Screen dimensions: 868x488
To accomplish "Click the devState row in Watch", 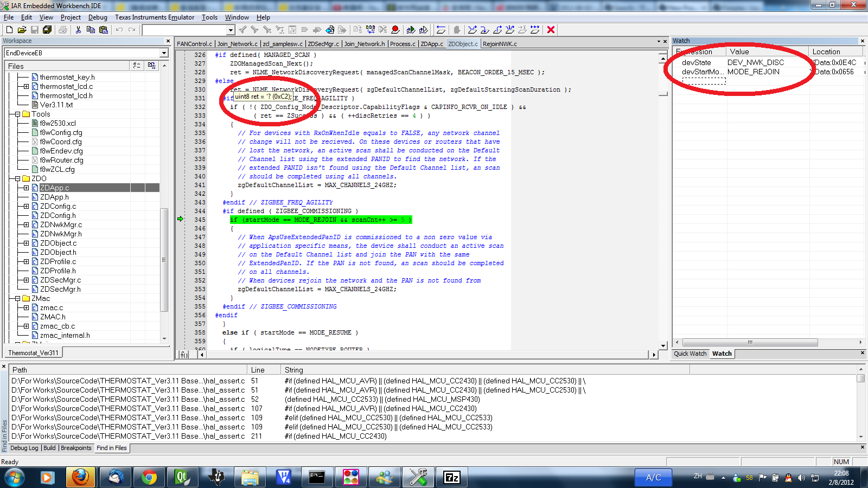I will coord(768,63).
